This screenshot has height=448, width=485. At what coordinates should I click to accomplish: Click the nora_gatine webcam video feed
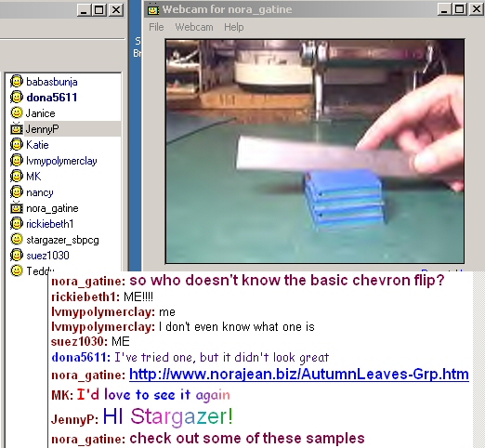coord(315,152)
